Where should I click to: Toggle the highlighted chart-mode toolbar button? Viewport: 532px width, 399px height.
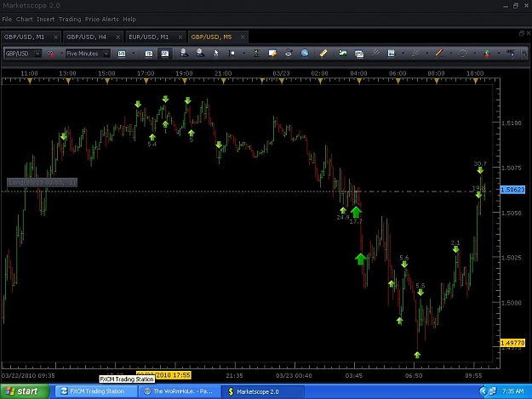click(165, 54)
